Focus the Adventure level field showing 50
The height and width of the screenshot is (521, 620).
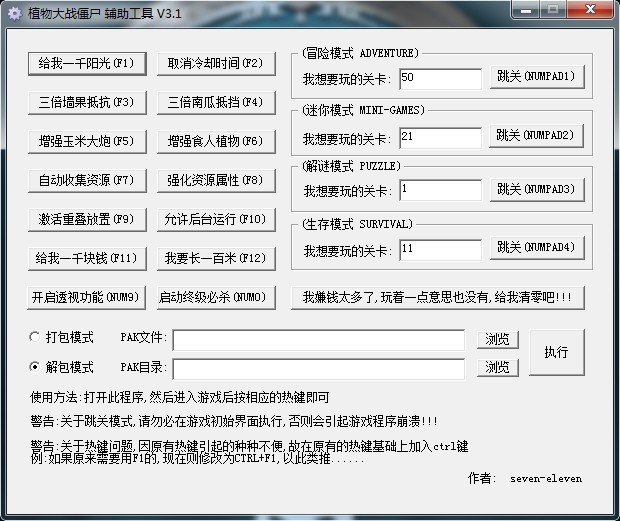(440, 79)
